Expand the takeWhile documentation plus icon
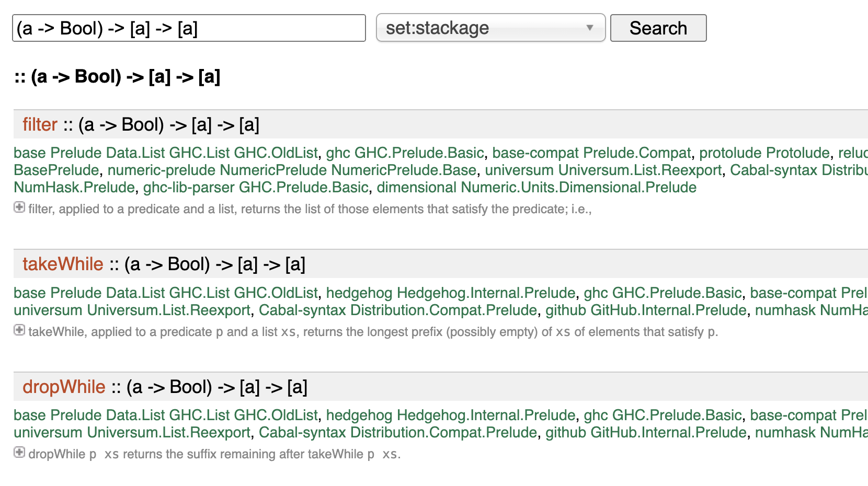This screenshot has width=868, height=486. click(x=19, y=330)
